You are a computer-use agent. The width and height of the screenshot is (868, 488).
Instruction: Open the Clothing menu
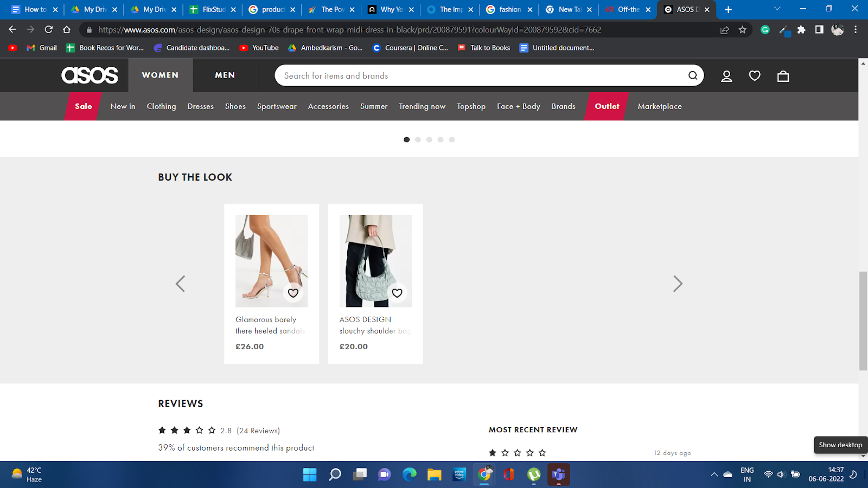[x=161, y=106]
